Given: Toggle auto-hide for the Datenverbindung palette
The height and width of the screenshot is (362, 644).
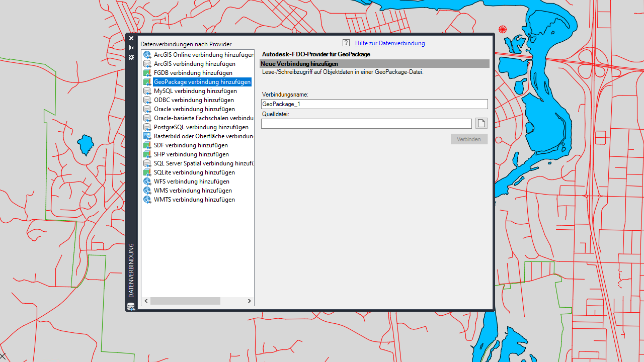Looking at the screenshot, I should click(x=131, y=48).
